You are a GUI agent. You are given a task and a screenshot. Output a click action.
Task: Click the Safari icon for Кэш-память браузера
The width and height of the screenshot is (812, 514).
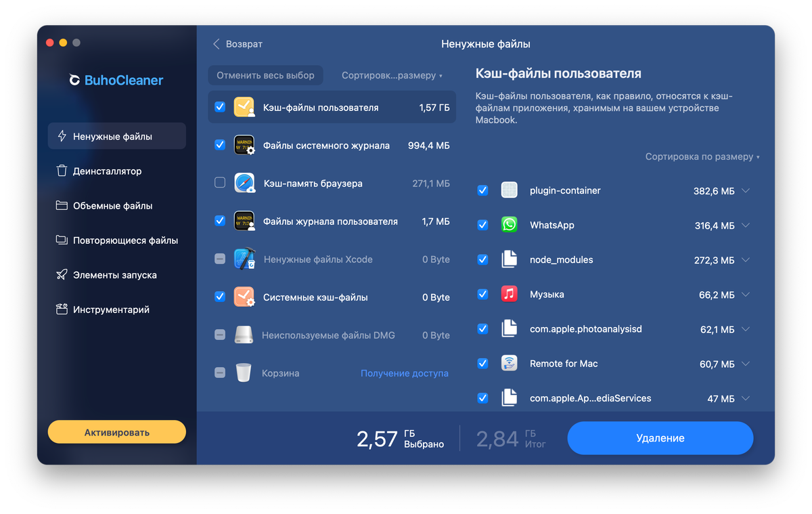244,184
